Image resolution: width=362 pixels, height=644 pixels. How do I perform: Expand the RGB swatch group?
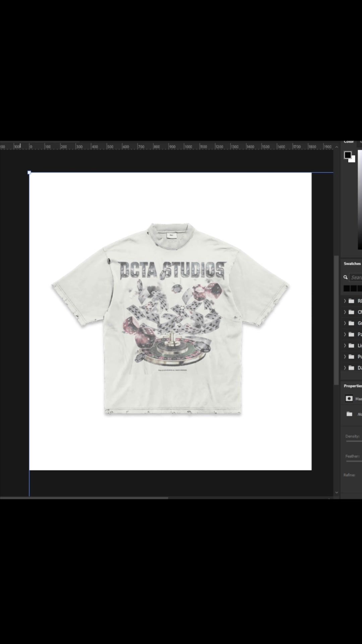345,301
